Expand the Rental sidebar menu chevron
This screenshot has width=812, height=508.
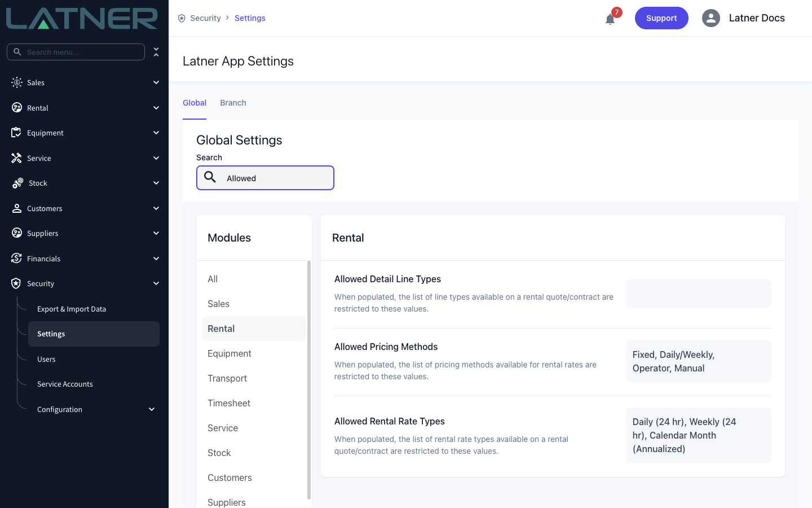pyautogui.click(x=156, y=108)
